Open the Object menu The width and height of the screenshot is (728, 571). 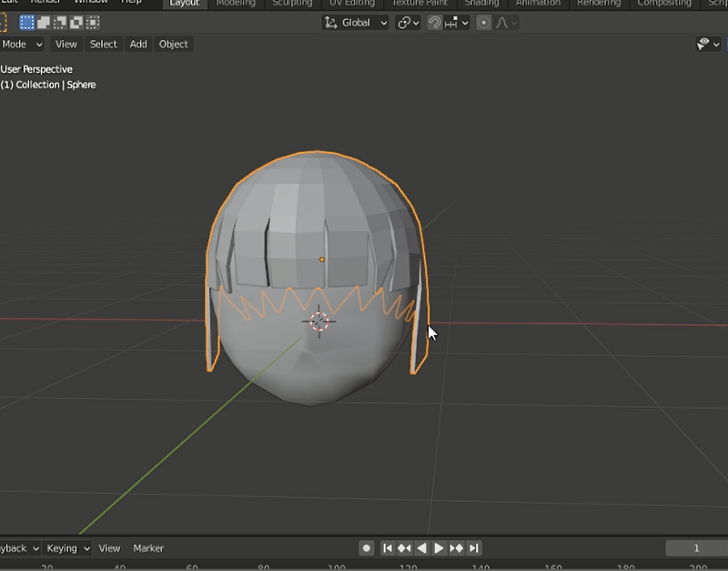pos(173,44)
